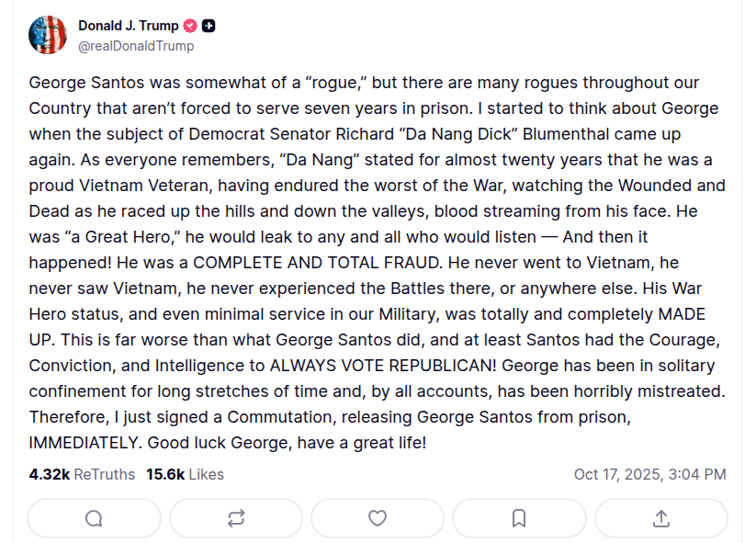Viewport: 756px width, 543px height.
Task: Like the post with the heart icon
Action: click(x=378, y=518)
